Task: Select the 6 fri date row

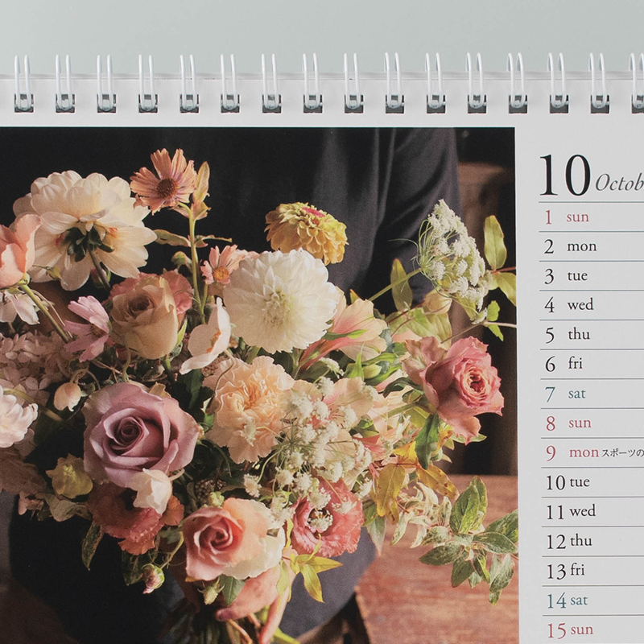Action: tap(592, 365)
